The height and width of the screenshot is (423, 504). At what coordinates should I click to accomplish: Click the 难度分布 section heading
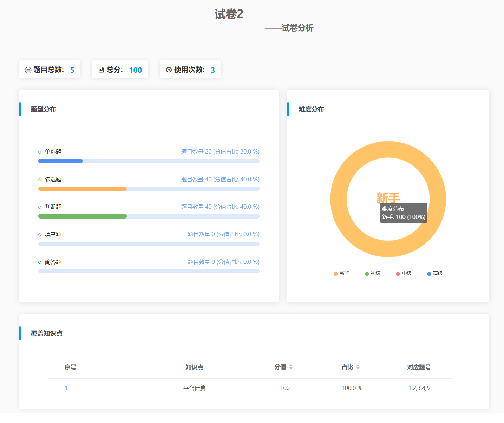tap(312, 109)
